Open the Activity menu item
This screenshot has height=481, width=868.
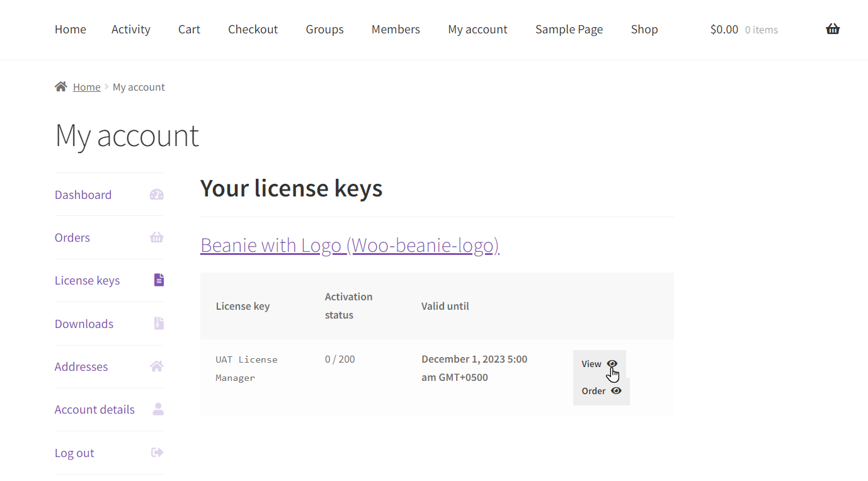pyautogui.click(x=131, y=30)
